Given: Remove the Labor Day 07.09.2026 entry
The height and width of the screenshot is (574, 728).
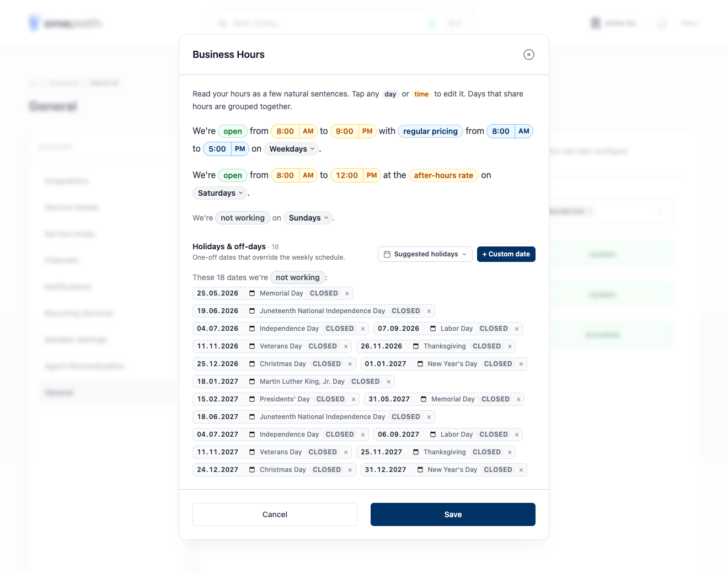Looking at the screenshot, I should pyautogui.click(x=517, y=329).
